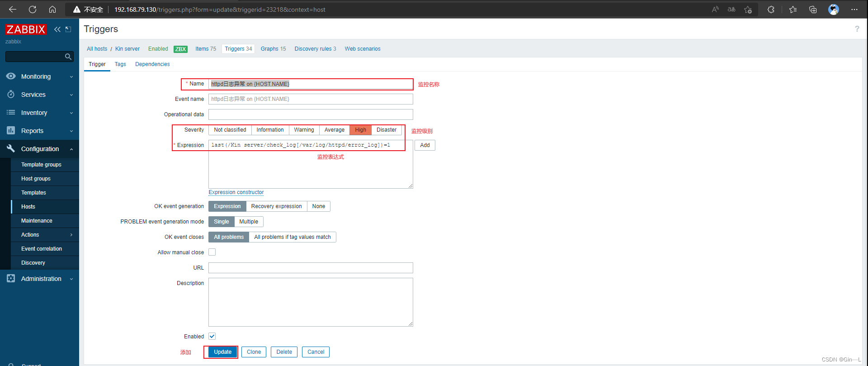Click the not-secure warning icon

click(76, 10)
